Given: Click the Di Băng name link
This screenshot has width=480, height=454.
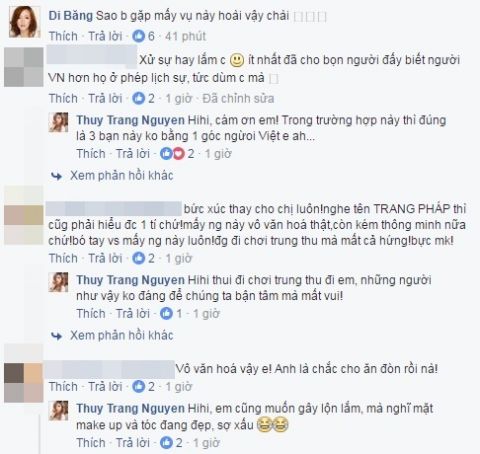Looking at the screenshot, I should pos(71,16).
